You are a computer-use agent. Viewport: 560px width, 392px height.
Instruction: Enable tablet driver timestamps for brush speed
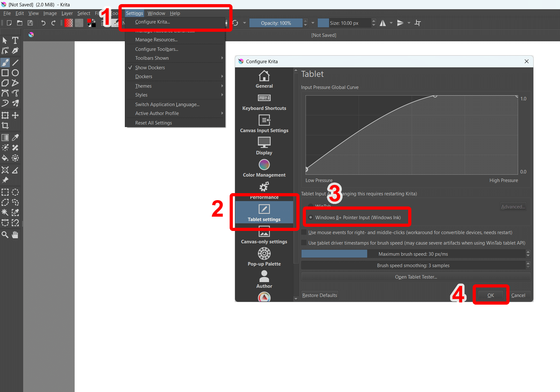coord(304,243)
